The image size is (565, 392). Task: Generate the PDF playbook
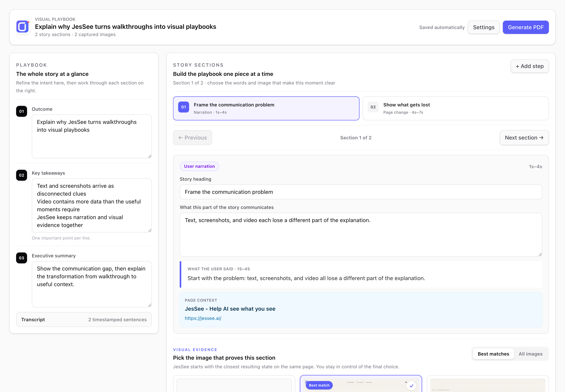click(x=525, y=27)
